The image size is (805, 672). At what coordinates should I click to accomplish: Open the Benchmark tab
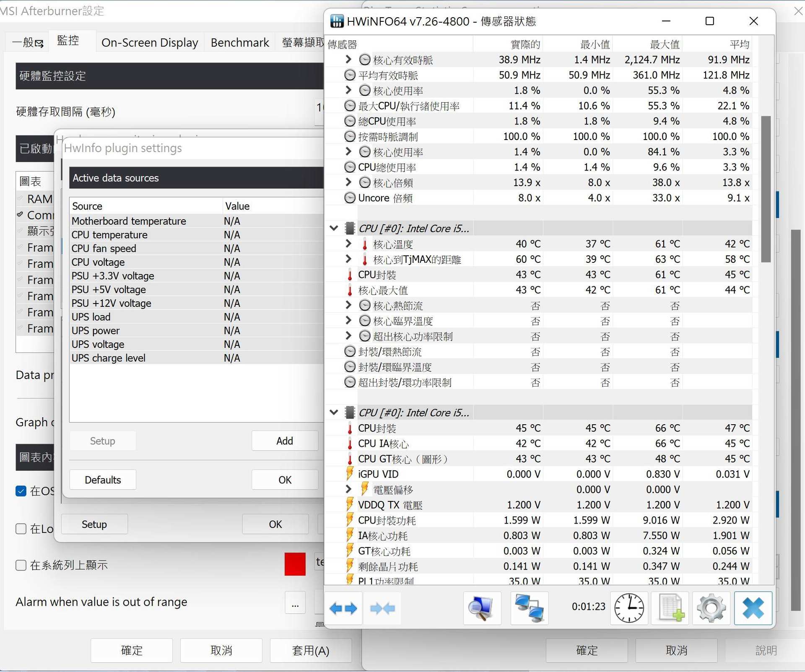pyautogui.click(x=239, y=42)
